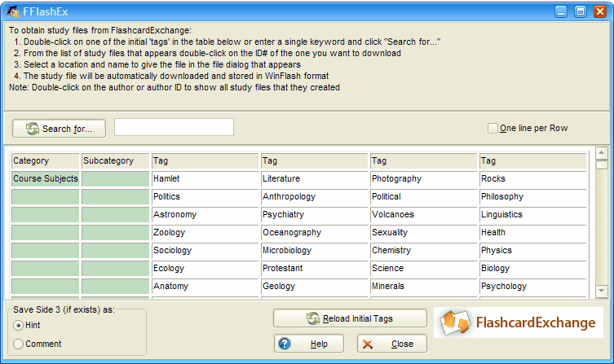Select the Philosophy tag
Viewport: 614px width, 364px height.
pyautogui.click(x=533, y=197)
